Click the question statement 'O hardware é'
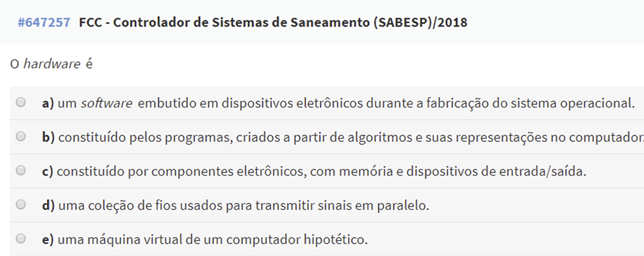Viewport: 644px width, 256px height. coord(52,64)
